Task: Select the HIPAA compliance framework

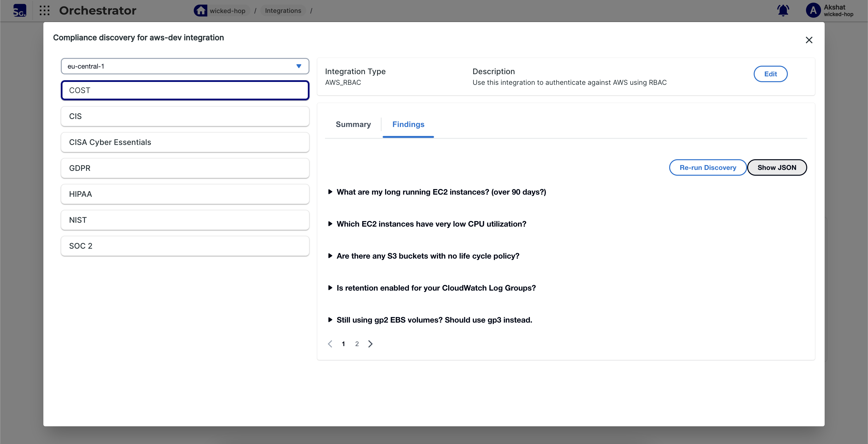Action: click(x=185, y=194)
